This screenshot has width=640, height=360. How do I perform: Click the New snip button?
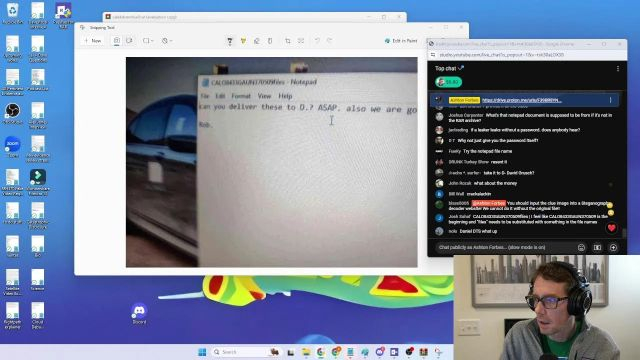93,41
